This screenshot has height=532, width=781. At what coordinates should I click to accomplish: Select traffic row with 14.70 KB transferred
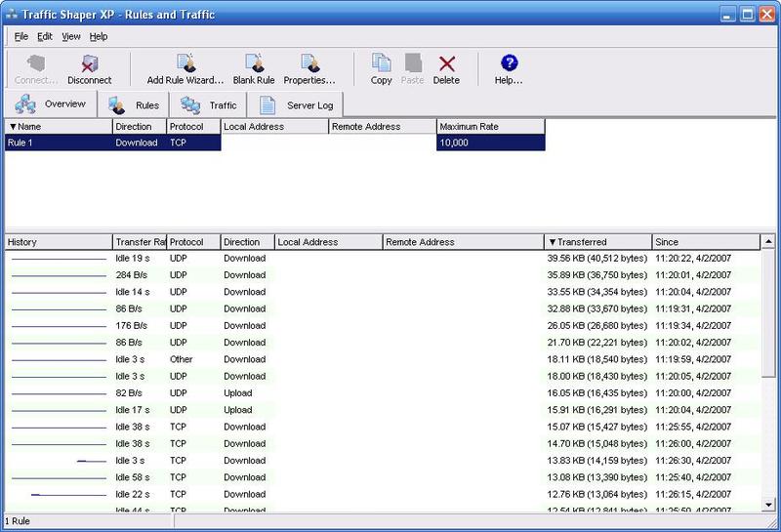pos(383,444)
